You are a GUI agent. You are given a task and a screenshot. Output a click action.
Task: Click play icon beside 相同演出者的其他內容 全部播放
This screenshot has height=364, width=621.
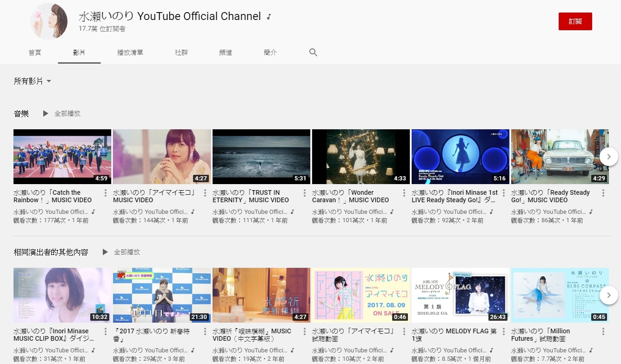coord(105,252)
